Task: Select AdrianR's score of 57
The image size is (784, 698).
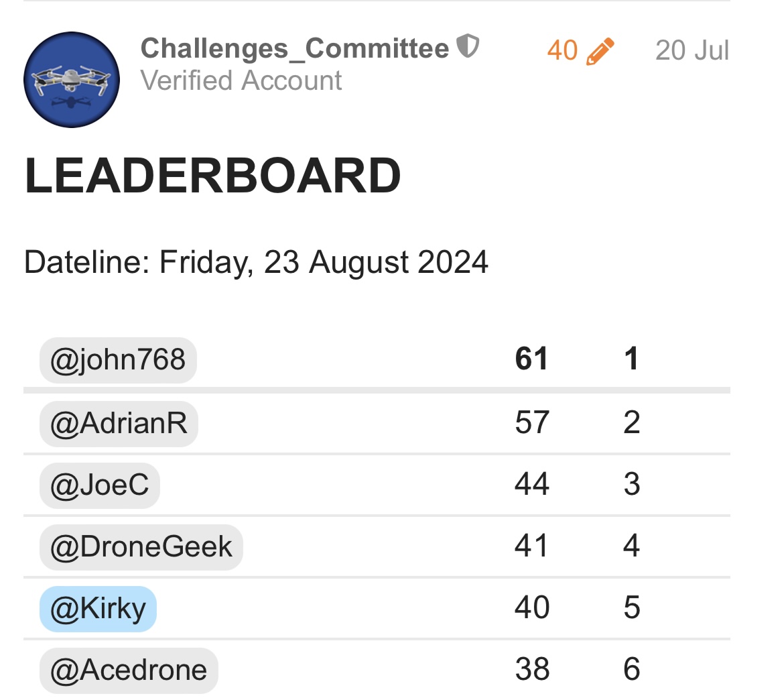Action: click(532, 422)
